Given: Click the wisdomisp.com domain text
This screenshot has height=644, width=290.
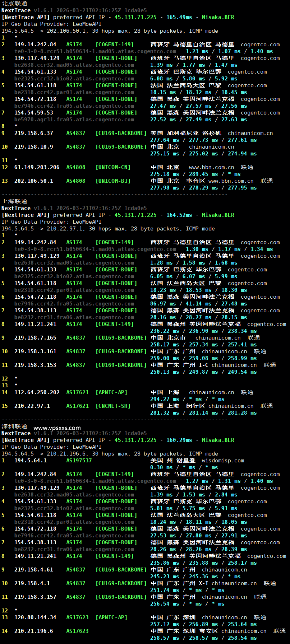Looking at the screenshot, I should pos(223,461).
